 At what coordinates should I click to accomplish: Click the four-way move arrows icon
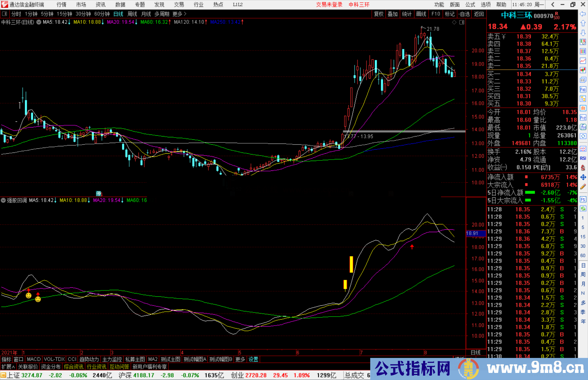point(583,177)
